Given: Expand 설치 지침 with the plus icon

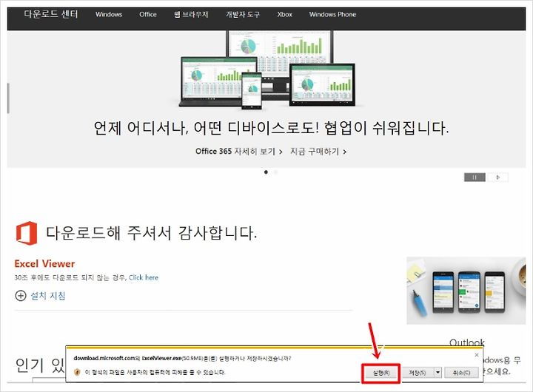Looking at the screenshot, I should 21,296.
